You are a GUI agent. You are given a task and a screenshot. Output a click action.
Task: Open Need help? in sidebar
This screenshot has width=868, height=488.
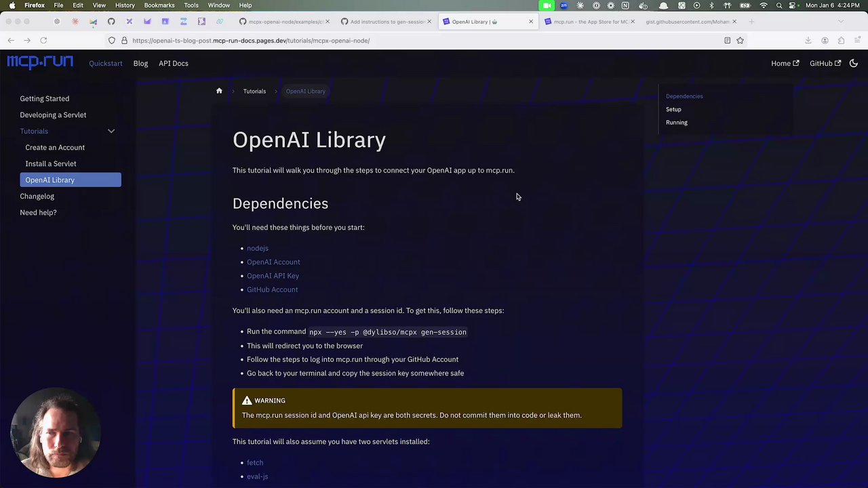pyautogui.click(x=38, y=212)
